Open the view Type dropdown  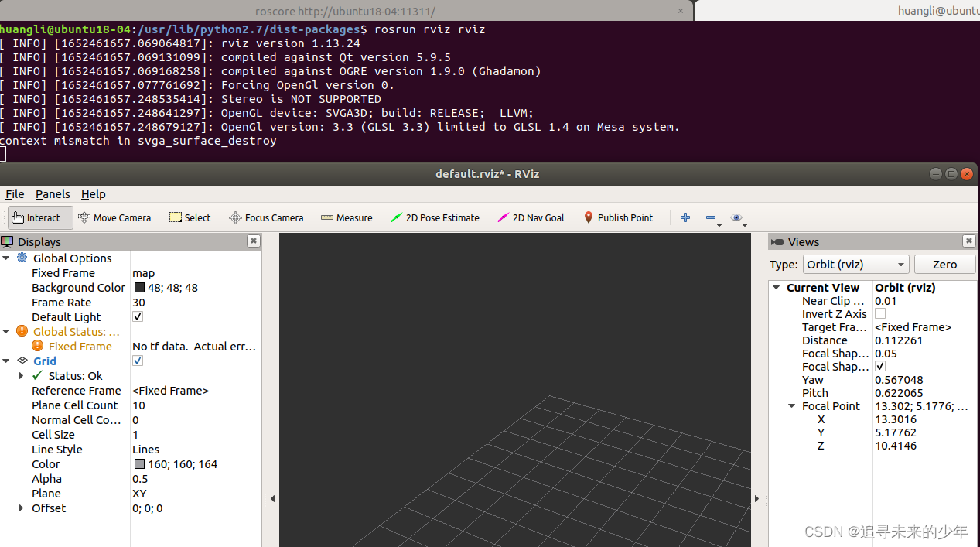(x=855, y=264)
